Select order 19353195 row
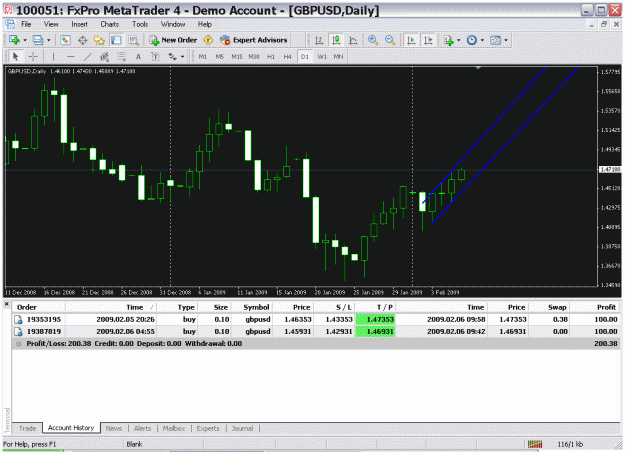The height and width of the screenshot is (452, 625). 316,319
